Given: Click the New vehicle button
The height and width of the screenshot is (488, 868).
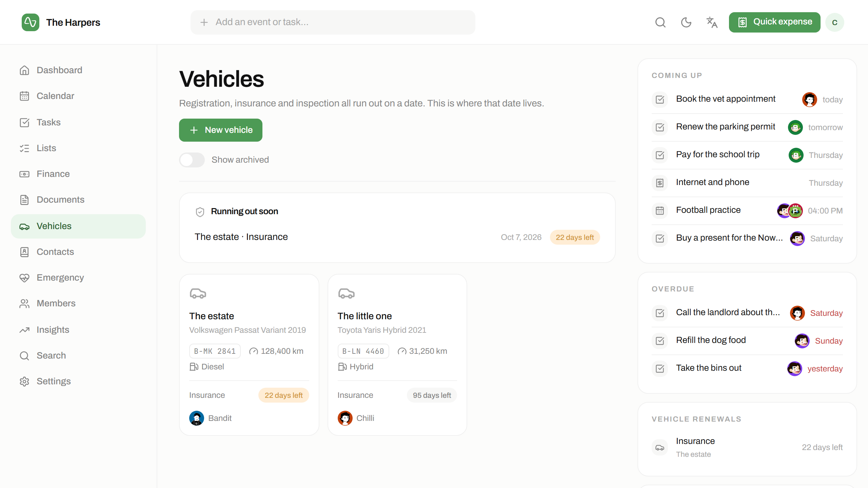Looking at the screenshot, I should coord(221,130).
